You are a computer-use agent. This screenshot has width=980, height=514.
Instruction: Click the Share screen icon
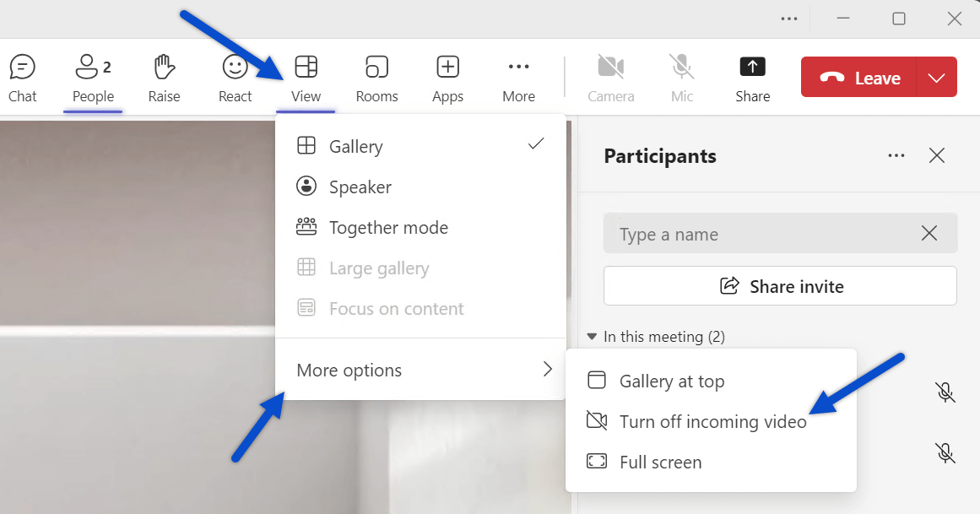(x=752, y=78)
